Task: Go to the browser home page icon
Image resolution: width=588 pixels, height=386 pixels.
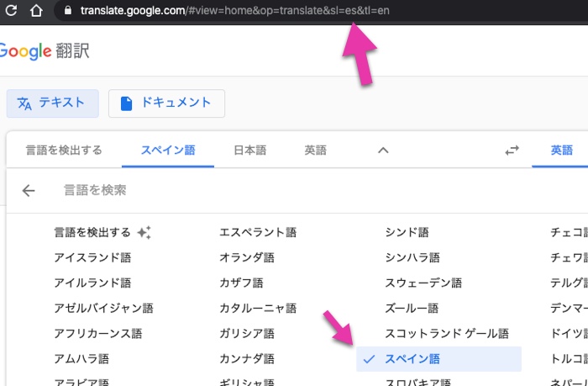Action: point(36,11)
